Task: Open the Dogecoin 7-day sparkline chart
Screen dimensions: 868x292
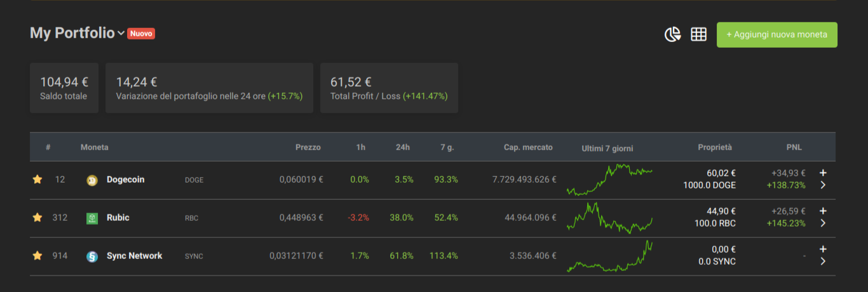Action: (609, 180)
